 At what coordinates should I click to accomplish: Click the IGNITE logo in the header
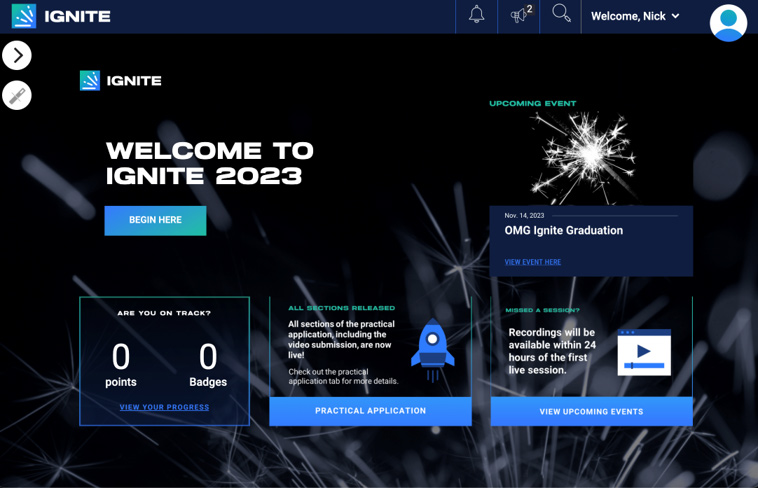tap(61, 16)
